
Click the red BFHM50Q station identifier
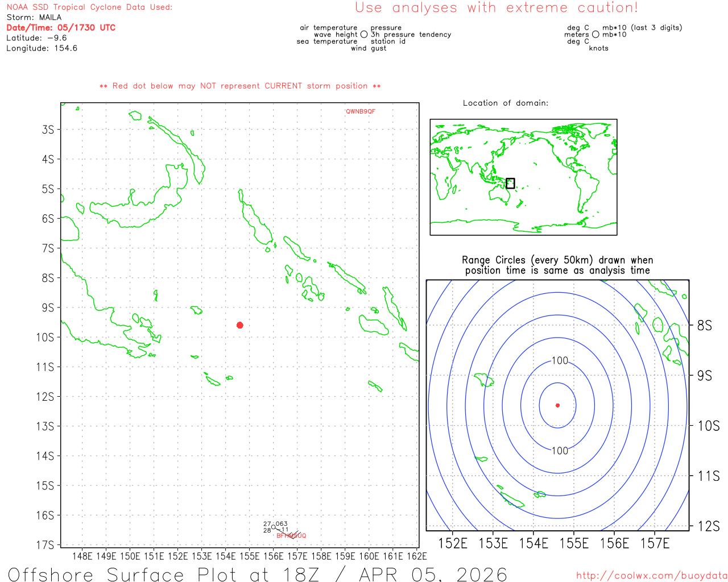coord(291,536)
